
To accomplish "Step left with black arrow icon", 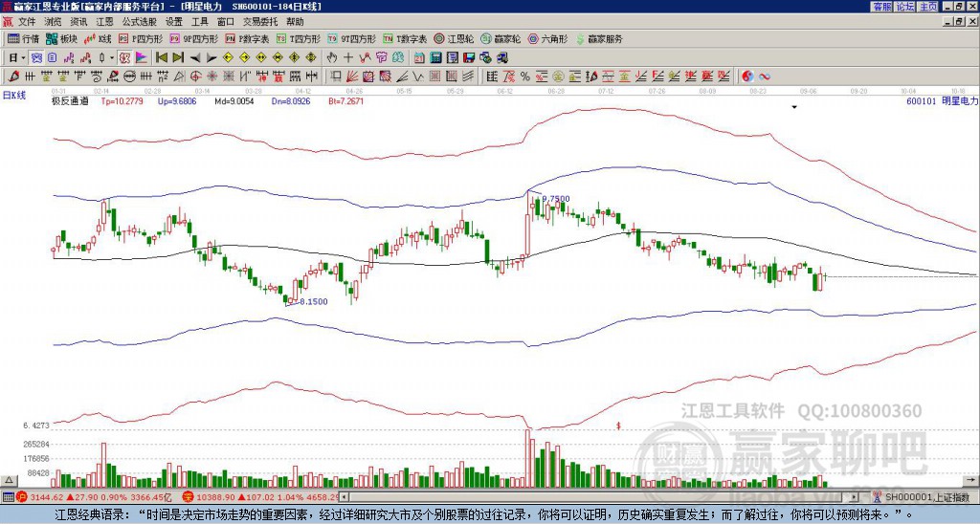I will (x=195, y=57).
